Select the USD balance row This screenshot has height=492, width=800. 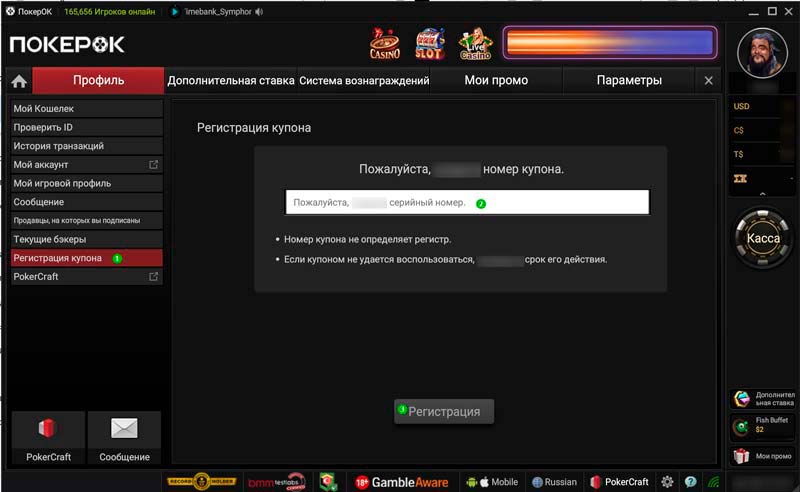pyautogui.click(x=762, y=106)
